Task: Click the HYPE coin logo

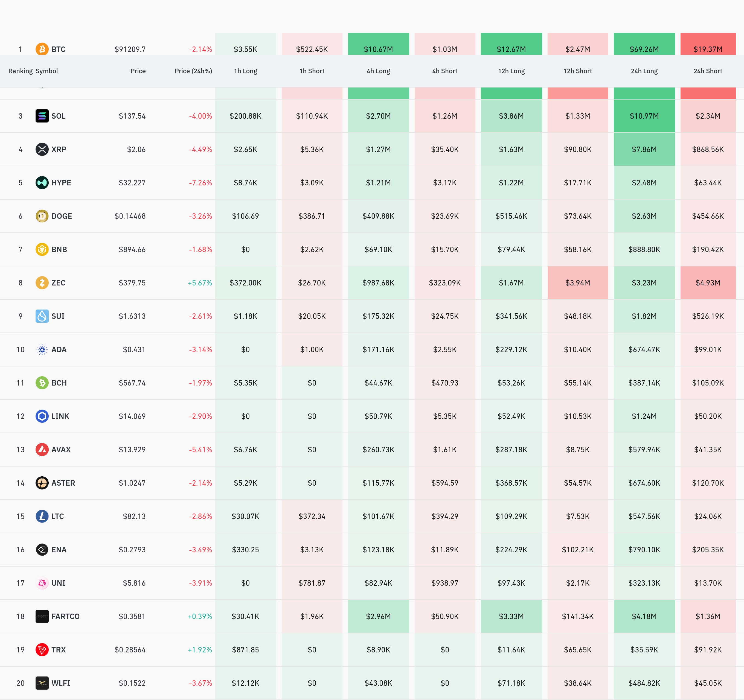Action: tap(42, 183)
